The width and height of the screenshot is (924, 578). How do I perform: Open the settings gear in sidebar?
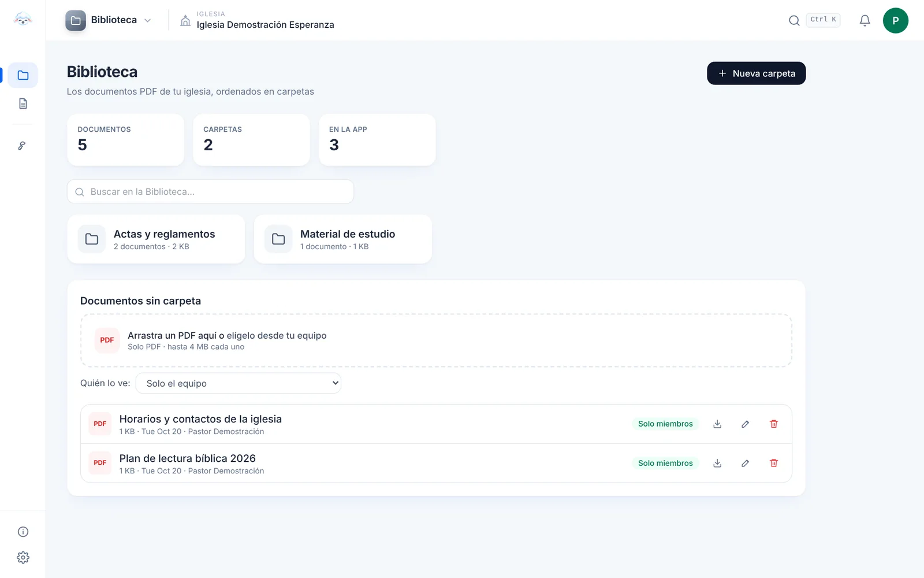23,558
